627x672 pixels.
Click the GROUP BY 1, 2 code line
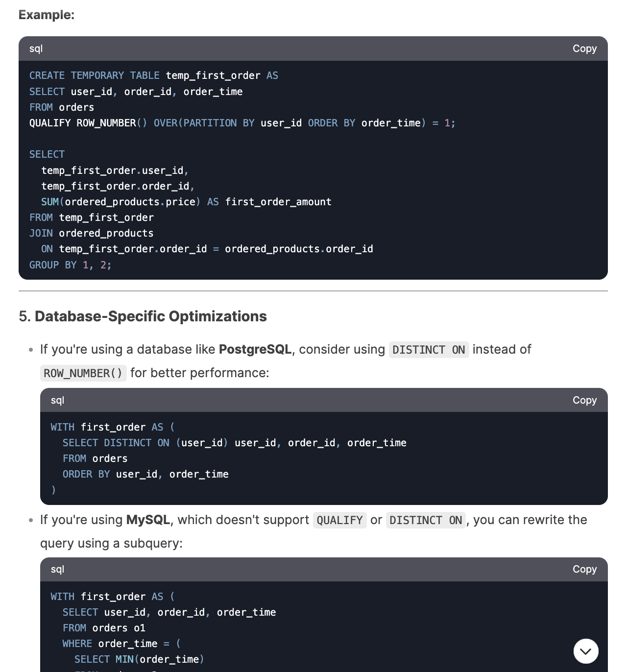(70, 265)
